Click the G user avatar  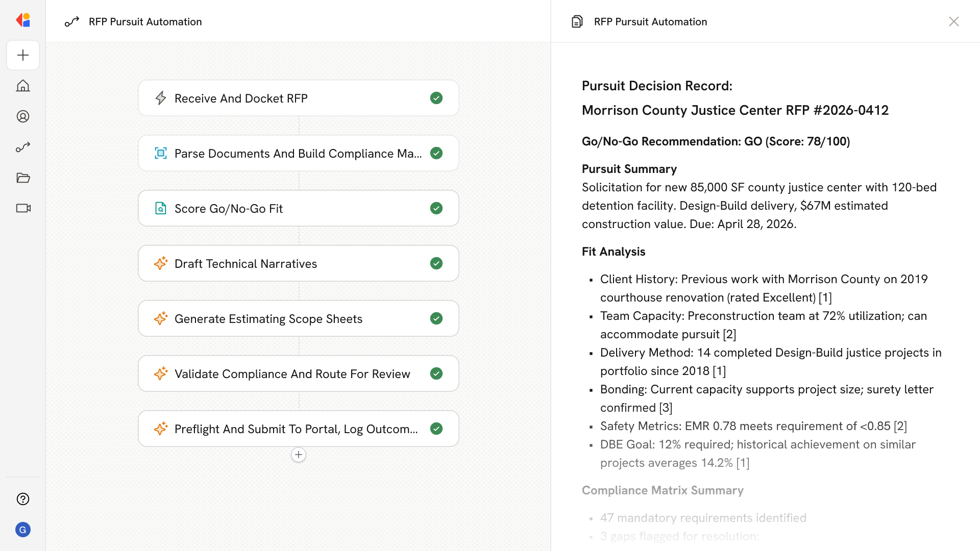23,530
